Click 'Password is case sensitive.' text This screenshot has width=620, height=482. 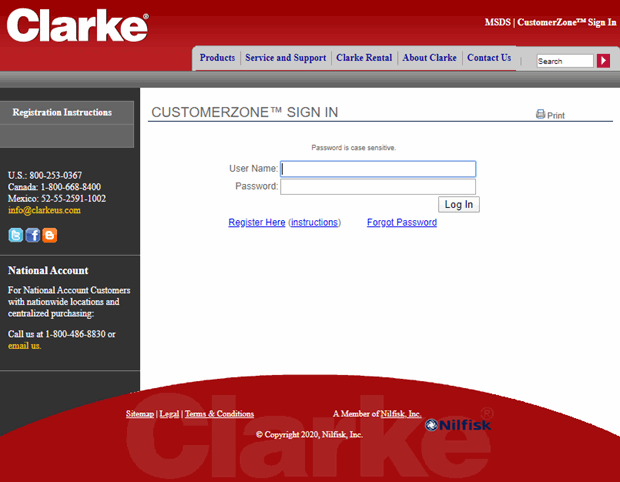coord(353,147)
